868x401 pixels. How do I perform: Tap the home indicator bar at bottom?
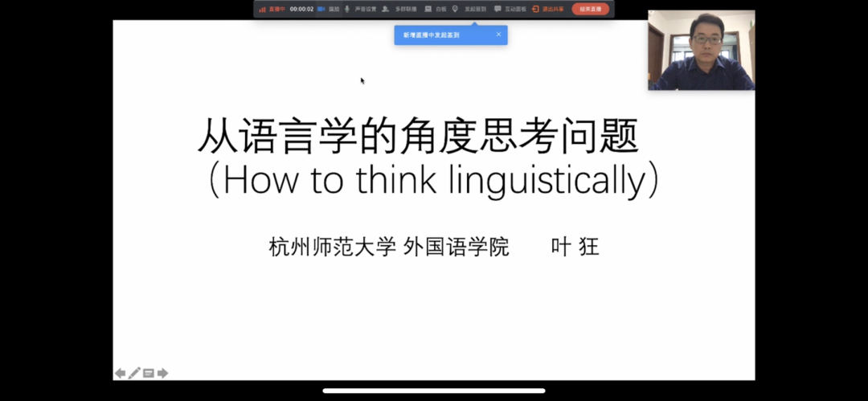click(x=434, y=391)
